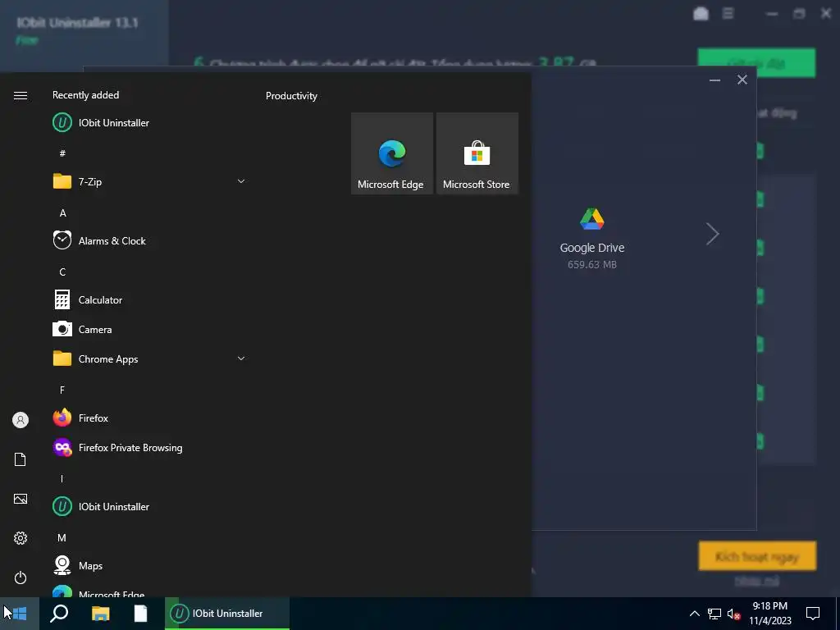Click the Windows Start button

[x=20, y=614]
